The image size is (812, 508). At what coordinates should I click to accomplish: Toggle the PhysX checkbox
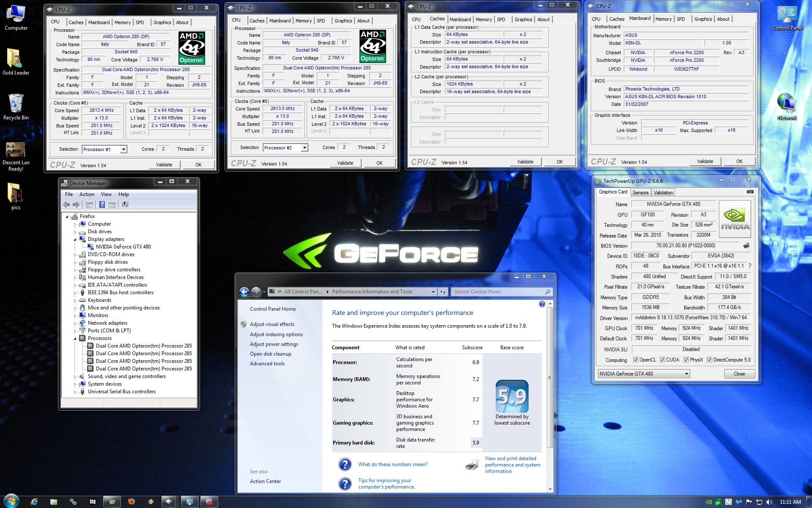point(686,360)
